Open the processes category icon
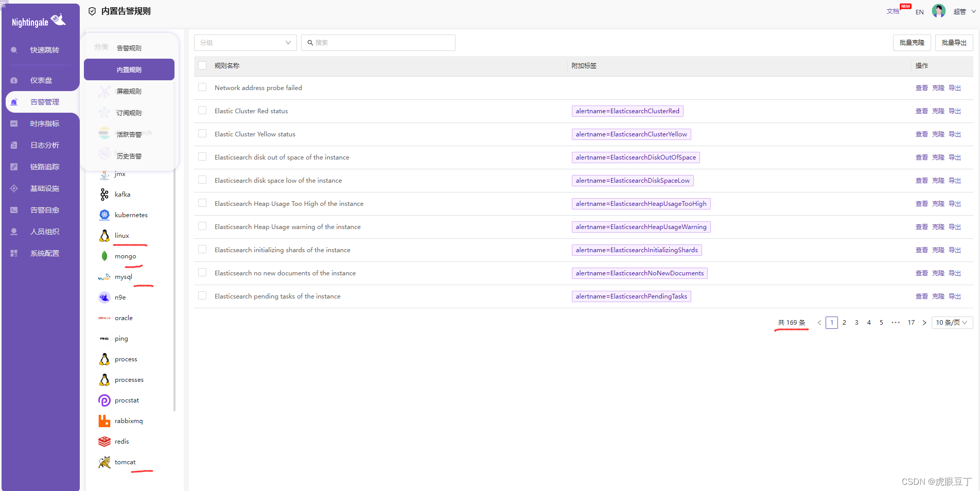The image size is (980, 491). [x=104, y=380]
